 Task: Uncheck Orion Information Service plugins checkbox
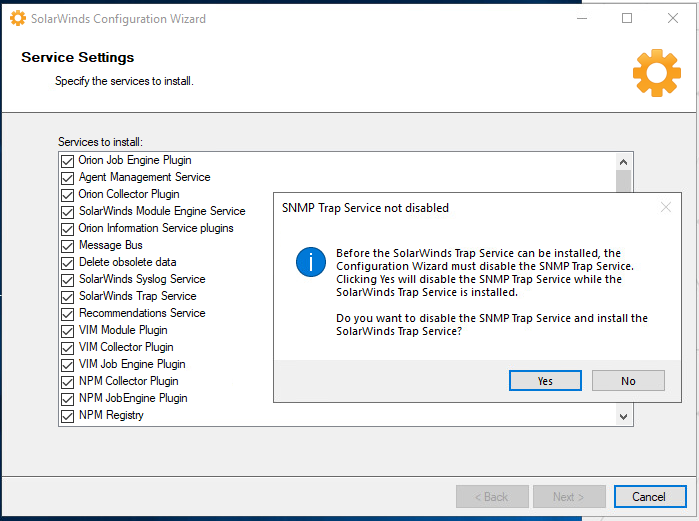[x=67, y=229]
